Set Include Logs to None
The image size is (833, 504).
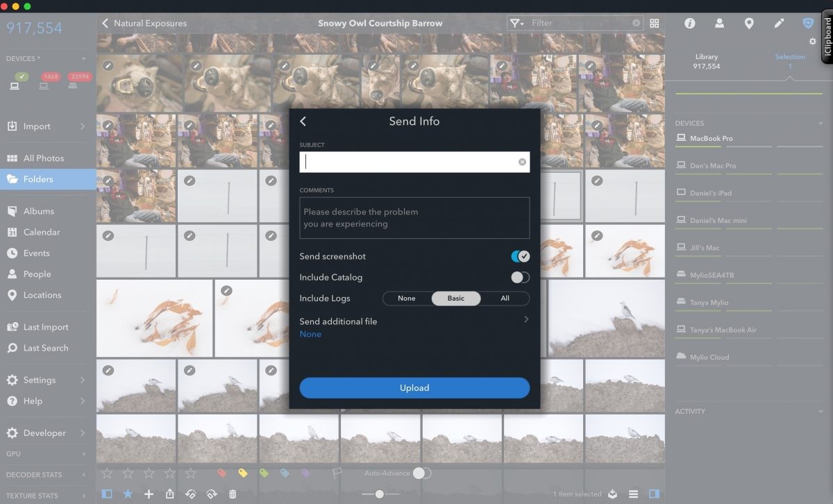[x=407, y=298]
